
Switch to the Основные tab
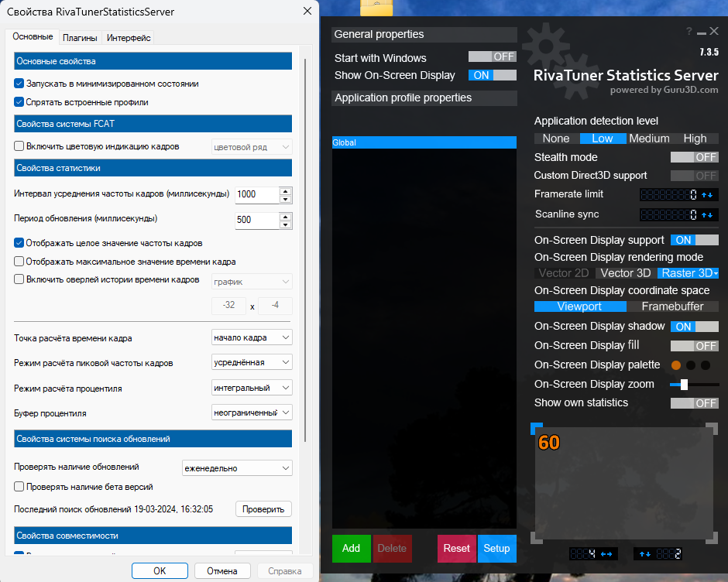point(33,36)
